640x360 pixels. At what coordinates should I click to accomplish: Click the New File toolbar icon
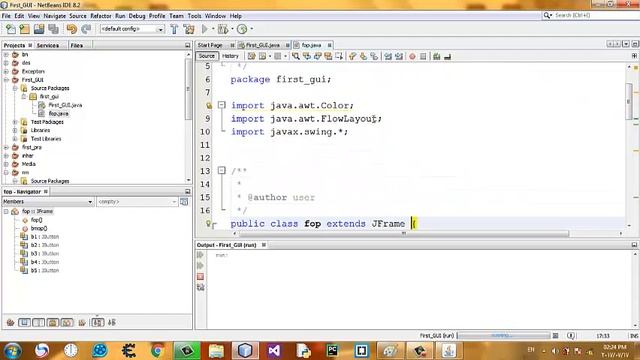point(11,29)
